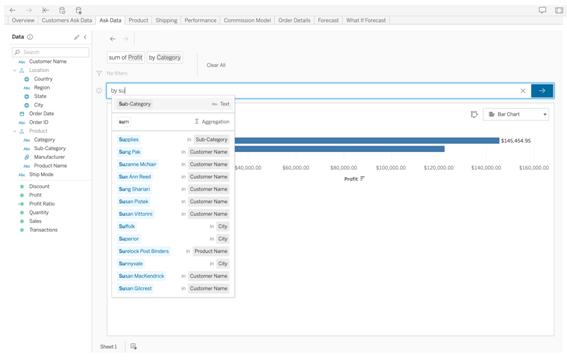567x361 pixels.
Task: Click the sum of Profit pill
Action: tap(125, 58)
